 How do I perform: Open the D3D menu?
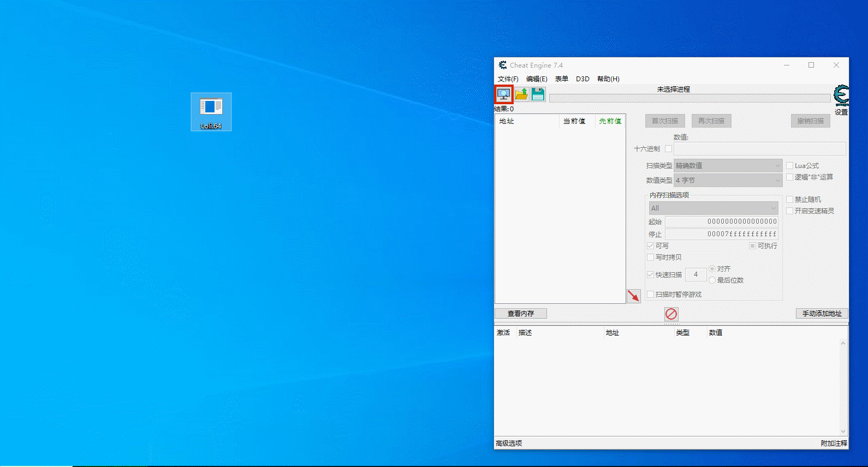582,79
